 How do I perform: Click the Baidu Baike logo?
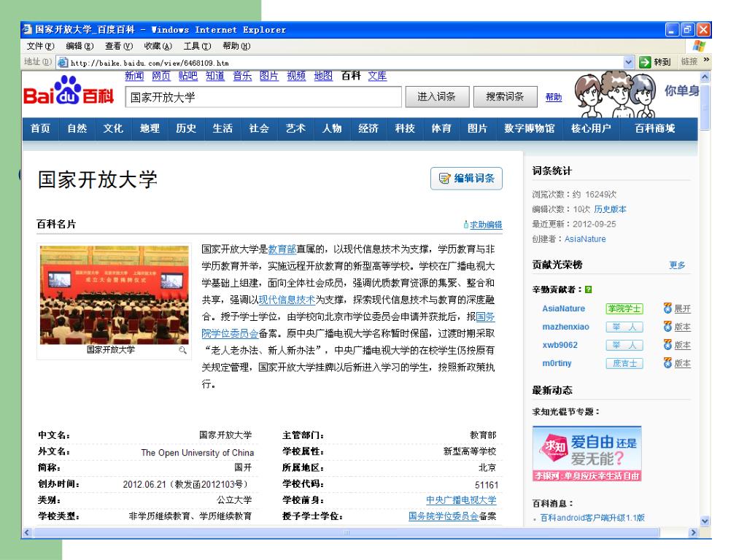coord(69,90)
